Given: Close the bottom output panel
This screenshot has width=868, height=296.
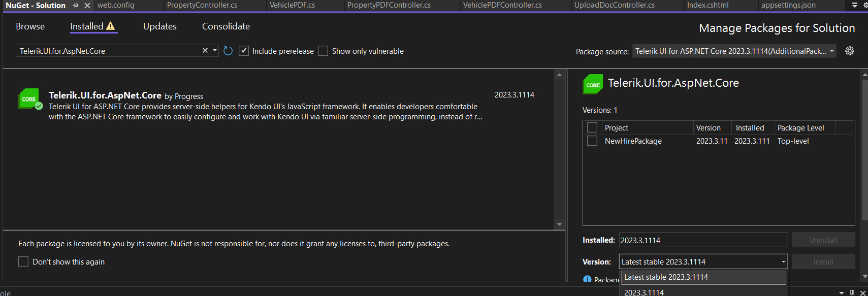Looking at the screenshot, I should coord(862,292).
